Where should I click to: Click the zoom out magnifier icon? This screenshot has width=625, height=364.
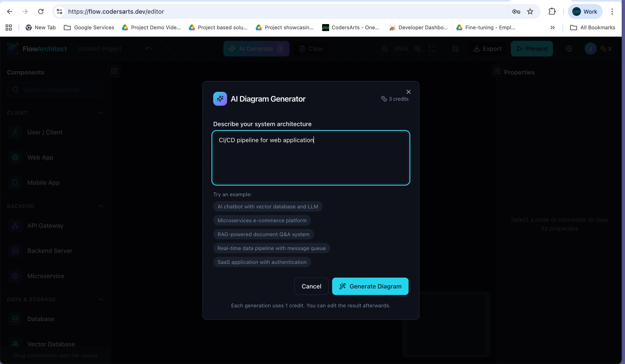tap(384, 49)
